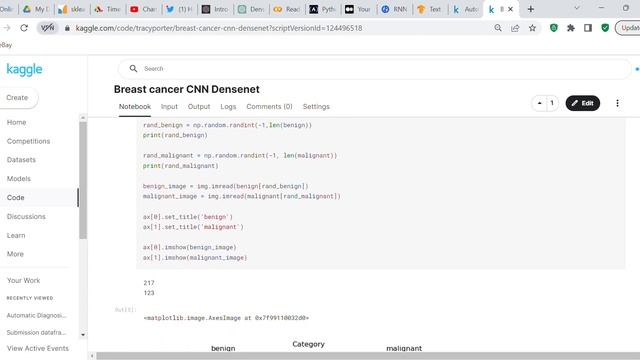Image resolution: width=640 pixels, height=360 pixels.
Task: Click the Chrome Update button
Action: (628, 28)
